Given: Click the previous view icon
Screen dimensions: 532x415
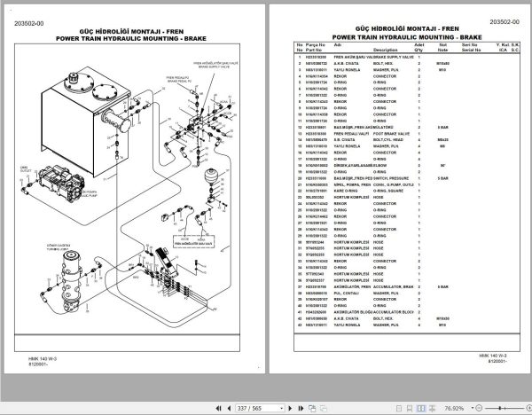Looking at the screenshot, I should coord(312,408).
